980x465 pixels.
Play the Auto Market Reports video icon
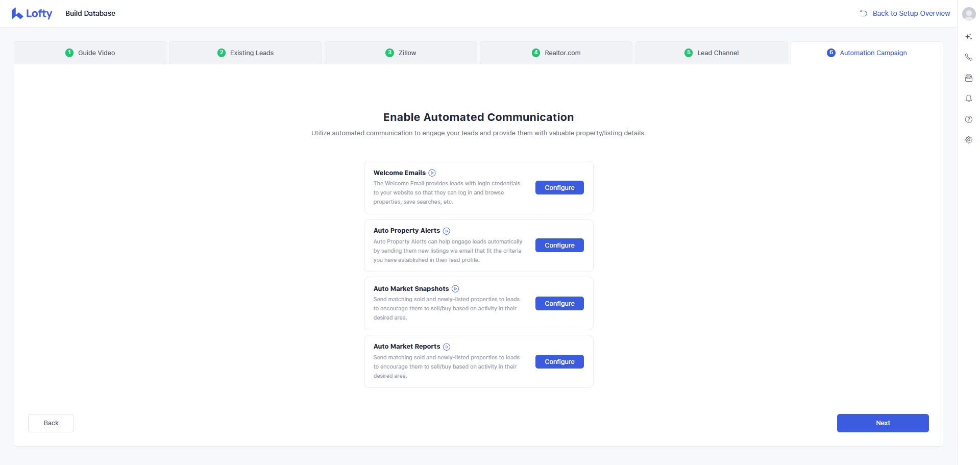(446, 347)
